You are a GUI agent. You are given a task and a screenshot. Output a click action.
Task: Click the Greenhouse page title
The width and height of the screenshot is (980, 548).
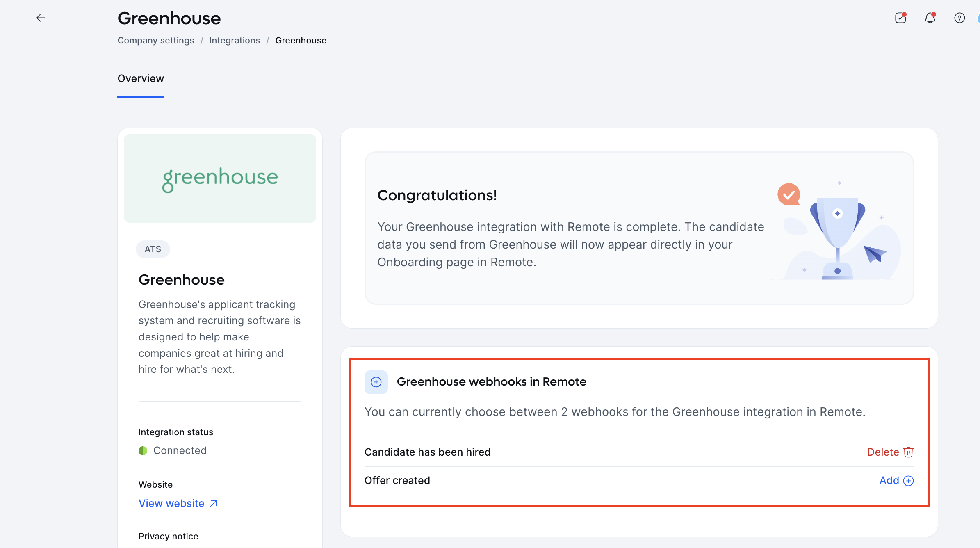[x=169, y=18]
